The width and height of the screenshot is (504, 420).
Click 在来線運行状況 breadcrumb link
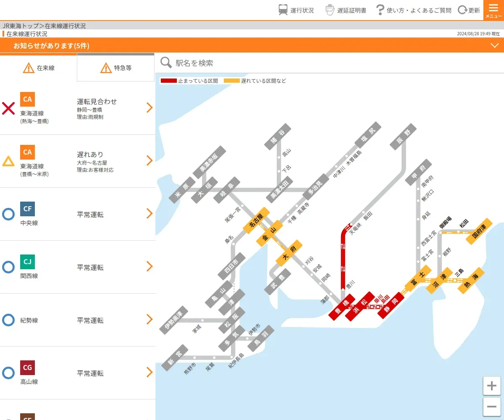(x=65, y=26)
